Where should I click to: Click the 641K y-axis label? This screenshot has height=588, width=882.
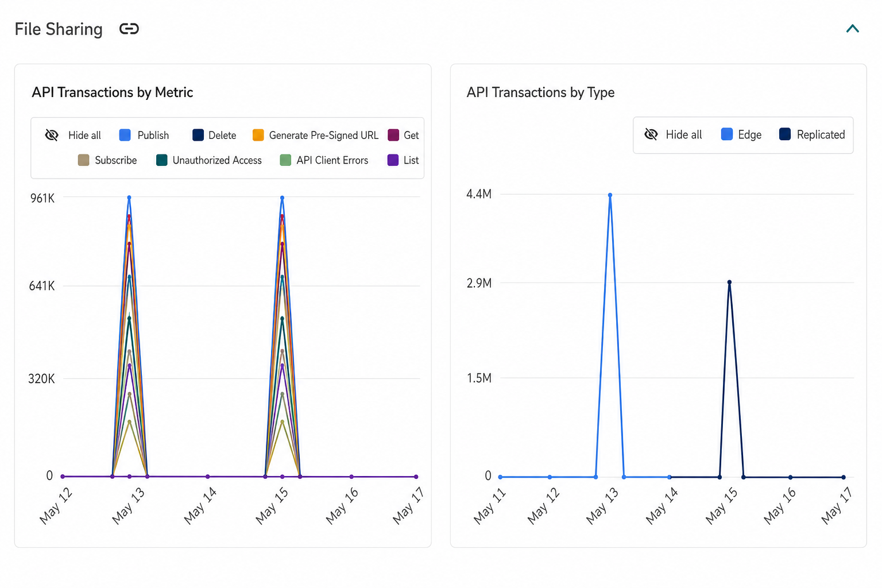(x=42, y=286)
